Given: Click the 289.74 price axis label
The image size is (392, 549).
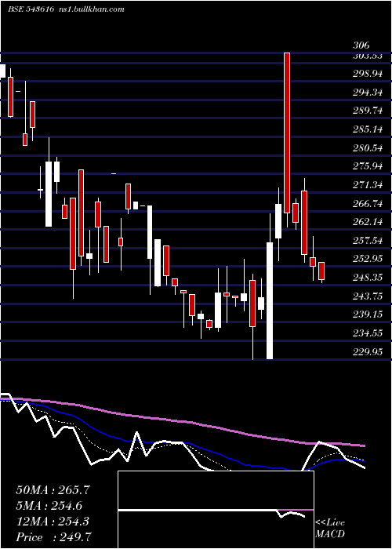Looking at the screenshot, I should point(367,111).
